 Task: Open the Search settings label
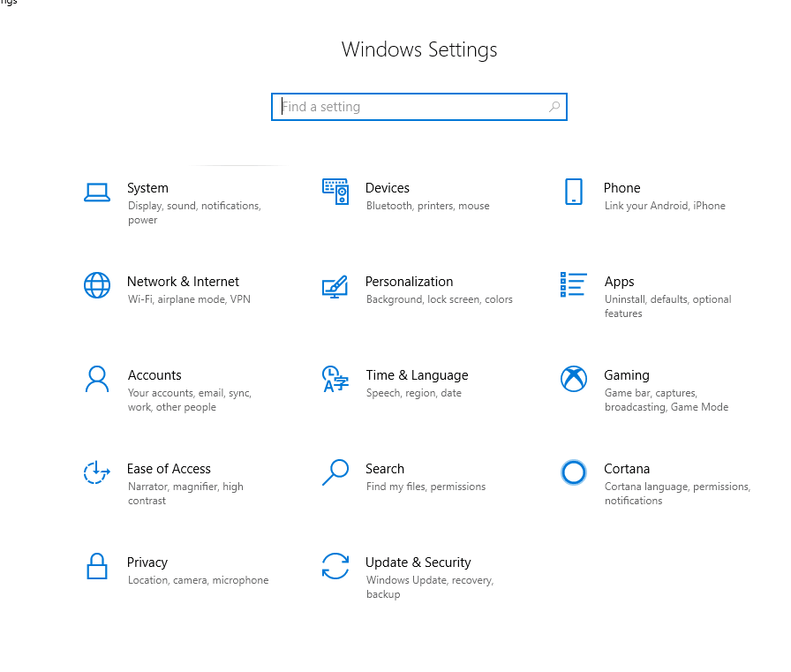pyautogui.click(x=385, y=469)
